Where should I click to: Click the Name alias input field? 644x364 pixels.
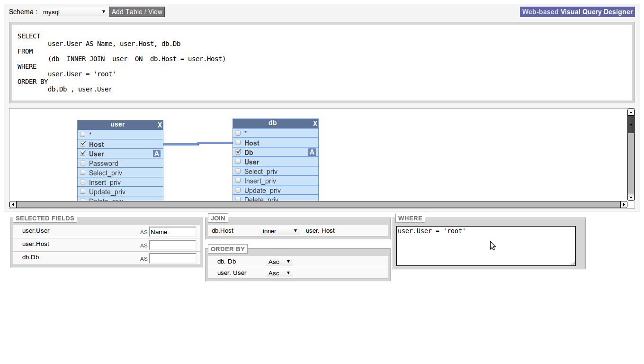point(173,232)
